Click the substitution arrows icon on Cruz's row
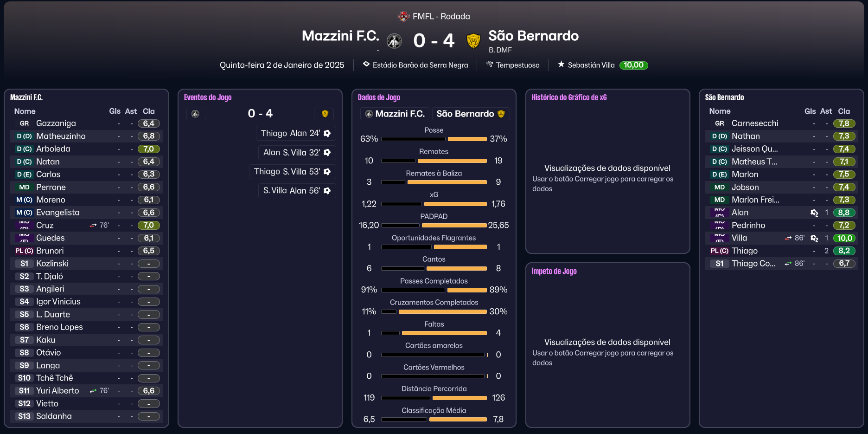This screenshot has height=434, width=868. pyautogui.click(x=93, y=226)
